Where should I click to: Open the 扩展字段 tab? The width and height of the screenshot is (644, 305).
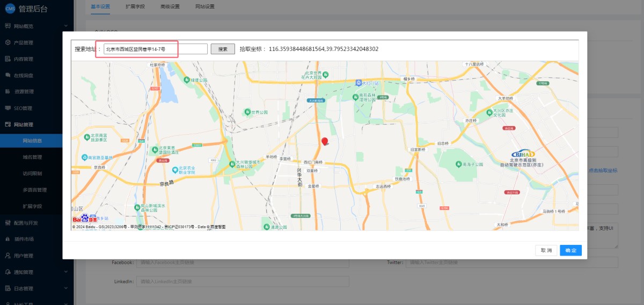click(x=135, y=6)
